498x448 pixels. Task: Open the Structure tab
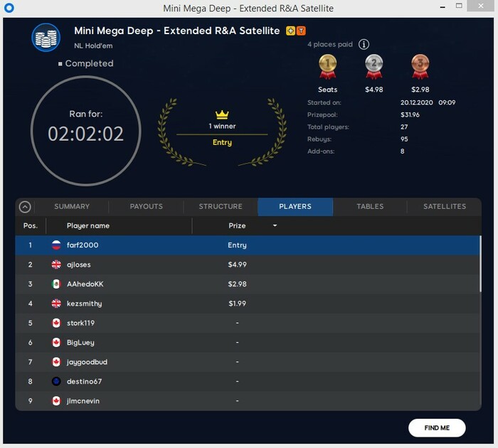pos(221,207)
